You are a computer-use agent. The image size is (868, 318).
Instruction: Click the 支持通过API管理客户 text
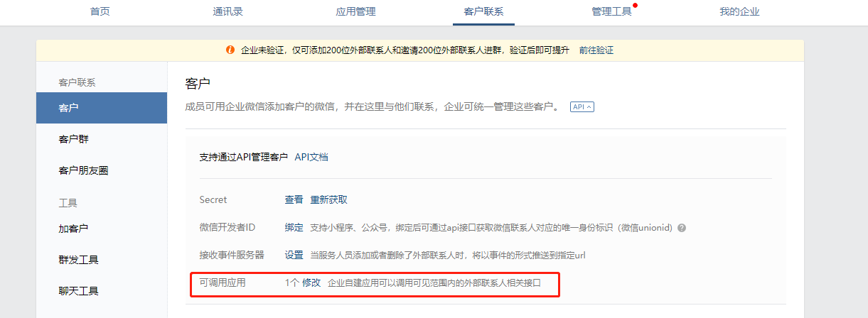click(x=243, y=157)
